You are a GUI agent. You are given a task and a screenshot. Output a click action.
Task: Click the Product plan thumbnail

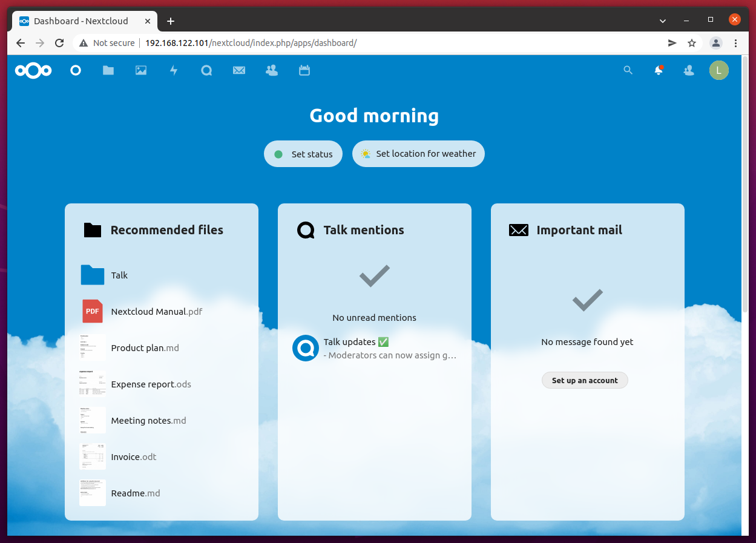(93, 347)
